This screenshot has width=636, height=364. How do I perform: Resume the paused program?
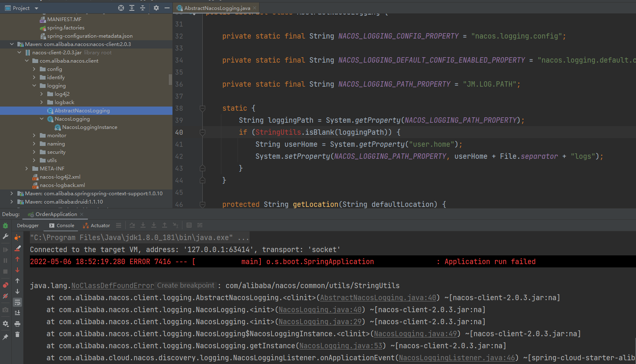[5, 250]
